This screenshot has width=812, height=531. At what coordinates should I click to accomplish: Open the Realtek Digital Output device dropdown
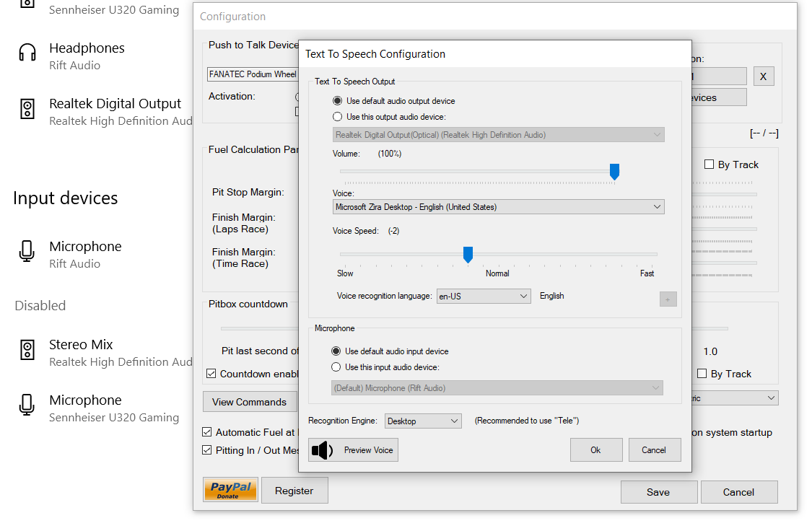pyautogui.click(x=498, y=135)
